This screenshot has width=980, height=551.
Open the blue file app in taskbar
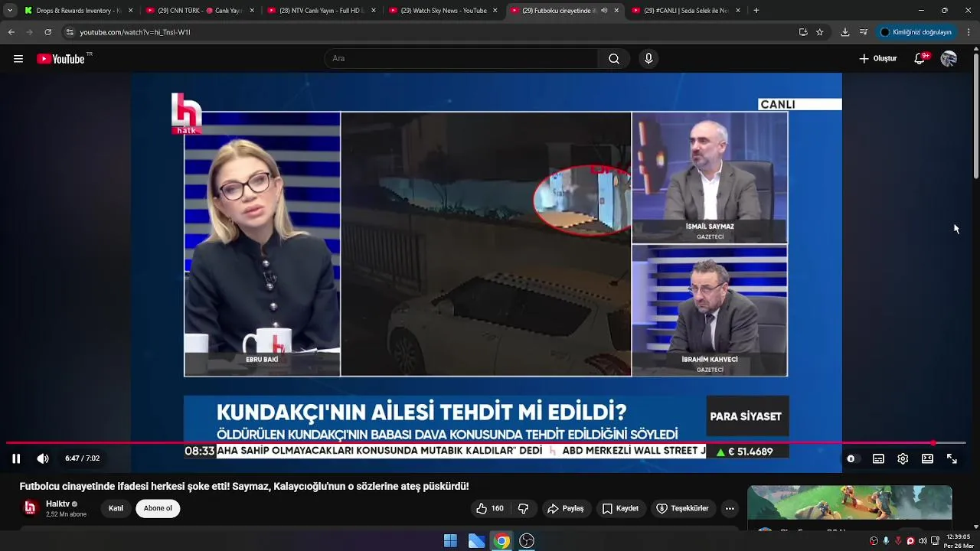(476, 541)
